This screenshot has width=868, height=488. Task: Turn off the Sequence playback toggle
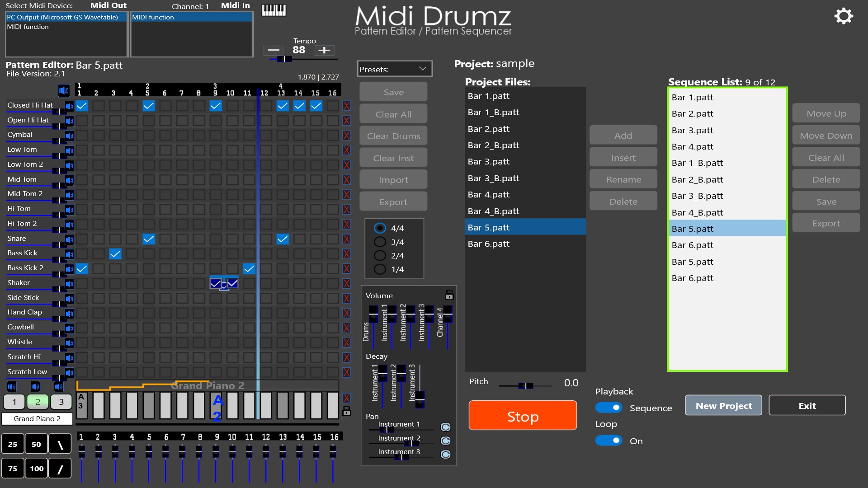pos(609,408)
